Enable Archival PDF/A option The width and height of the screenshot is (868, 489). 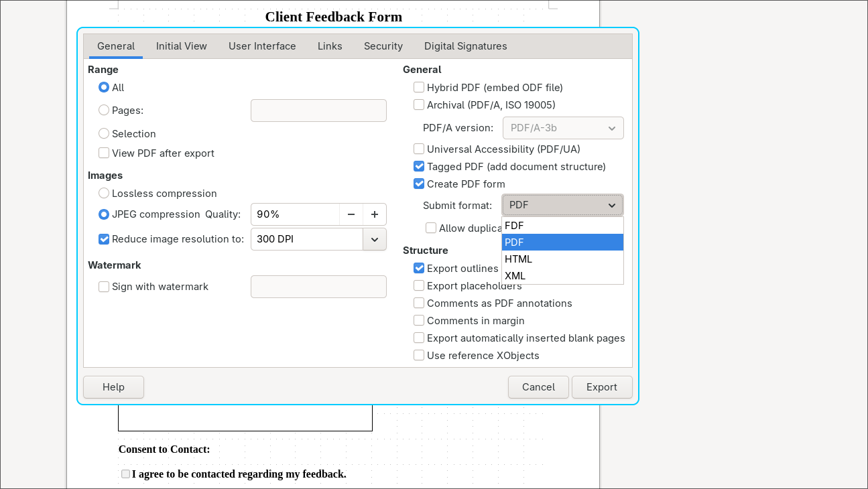419,104
